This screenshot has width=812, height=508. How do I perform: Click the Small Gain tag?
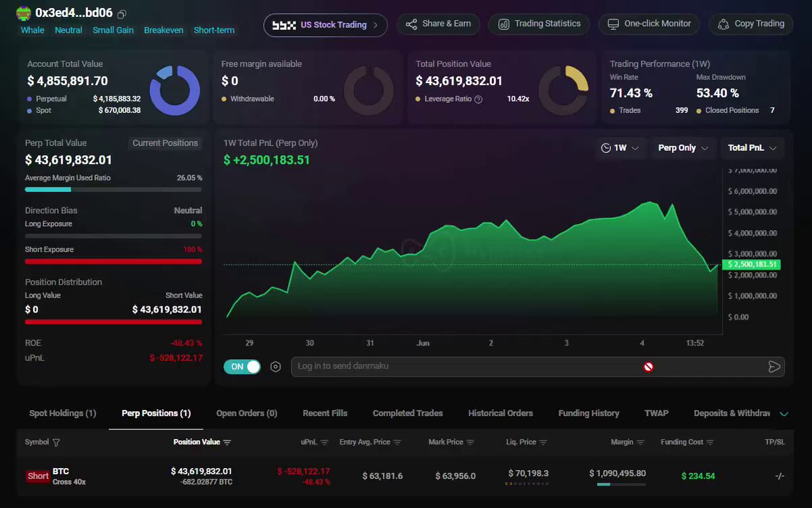113,30
